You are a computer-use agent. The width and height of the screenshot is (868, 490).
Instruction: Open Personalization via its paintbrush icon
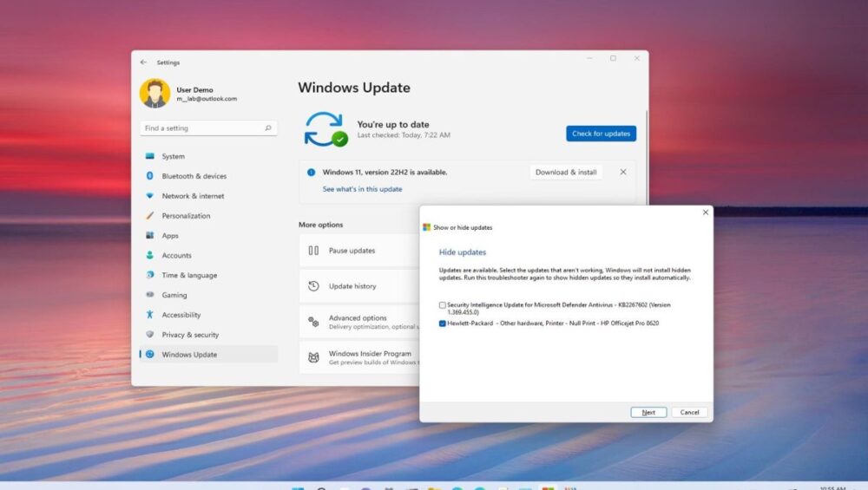coord(149,216)
